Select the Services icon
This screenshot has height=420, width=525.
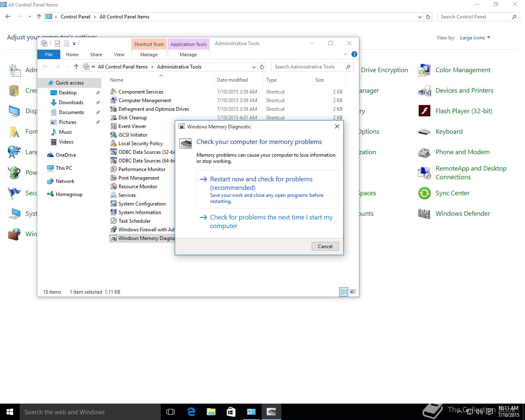coord(114,195)
